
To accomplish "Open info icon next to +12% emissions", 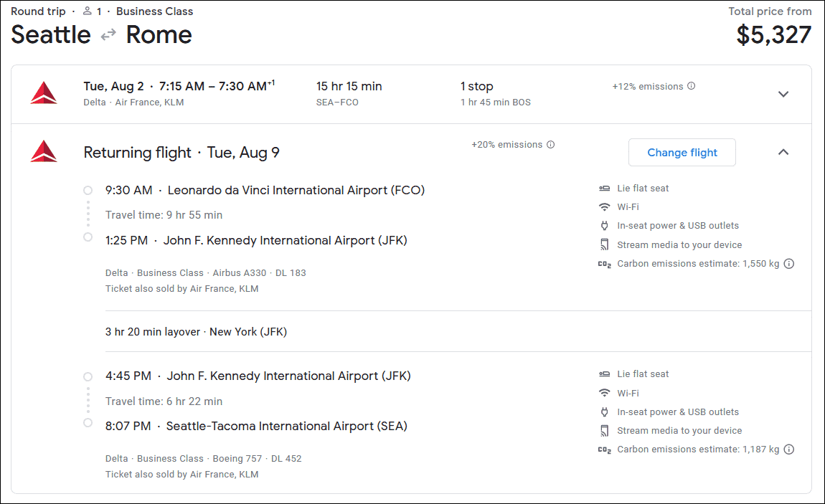I will pos(692,85).
